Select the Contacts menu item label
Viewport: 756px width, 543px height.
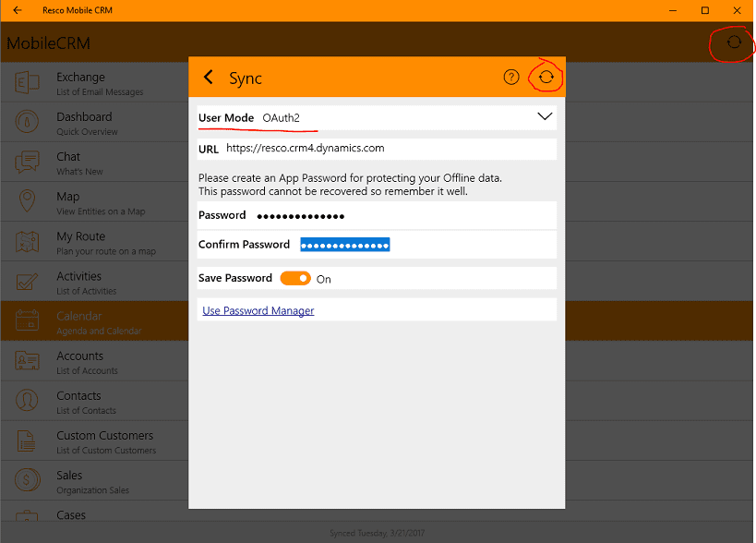(x=78, y=396)
